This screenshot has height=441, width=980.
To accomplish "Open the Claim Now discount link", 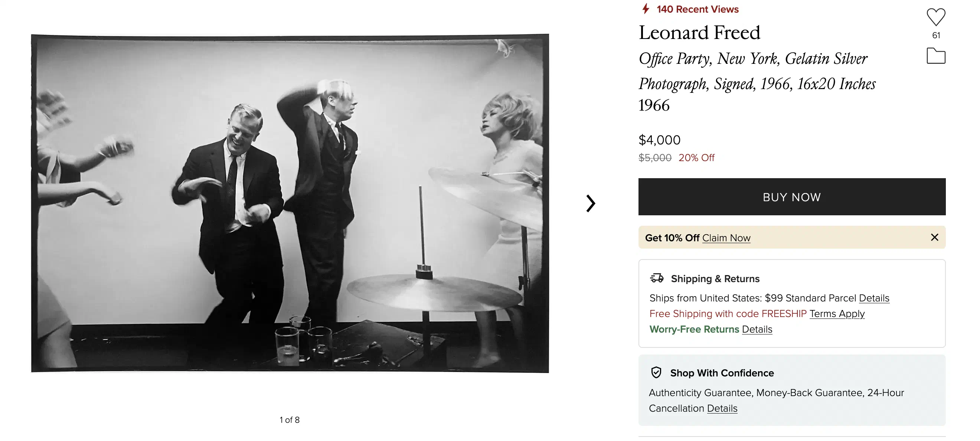I will (726, 238).
